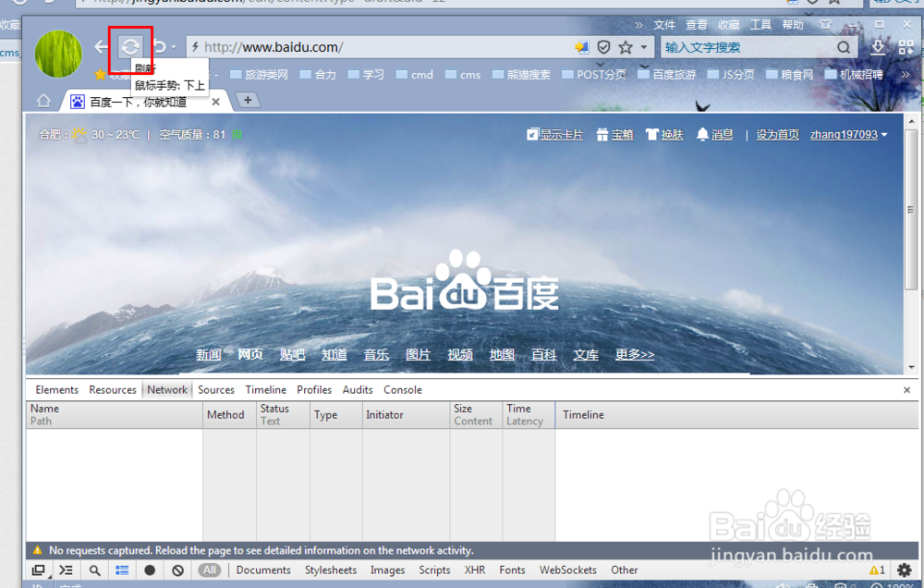Open the downloads arrow icon
Screen dimensions: 924x588
[x=878, y=47]
